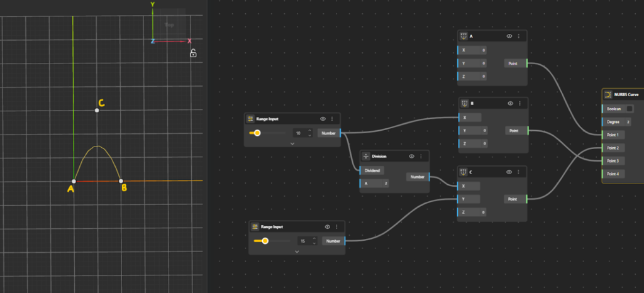The height and width of the screenshot is (293, 644).
Task: Toggle visibility eye on node A
Action: (509, 36)
